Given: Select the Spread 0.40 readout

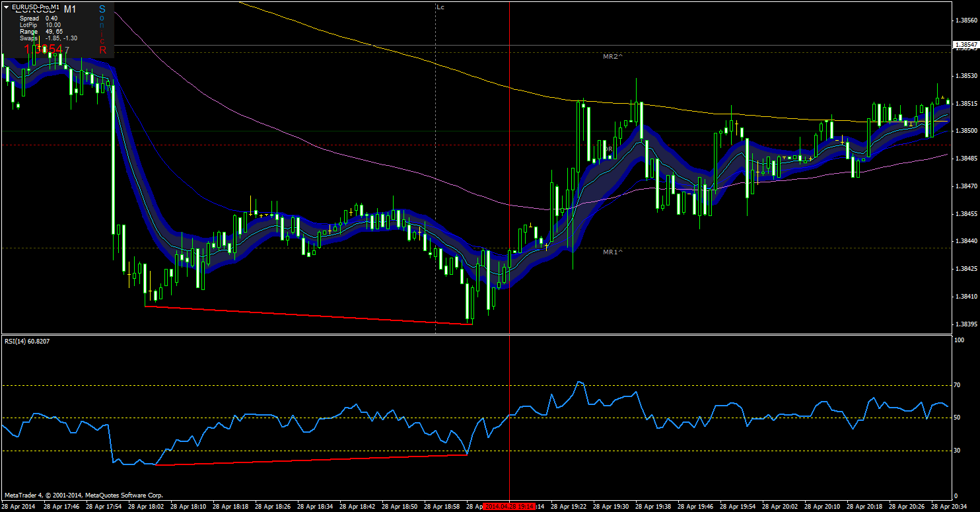Looking at the screenshot, I should [38, 18].
